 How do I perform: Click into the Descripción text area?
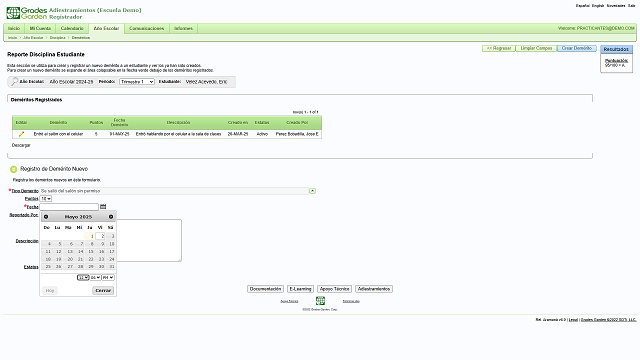(149, 240)
